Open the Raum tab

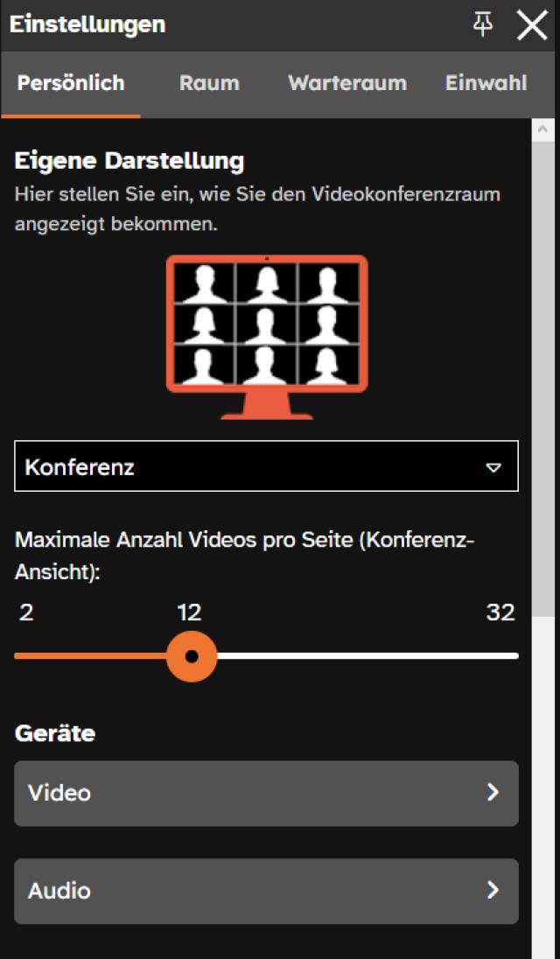point(209,83)
